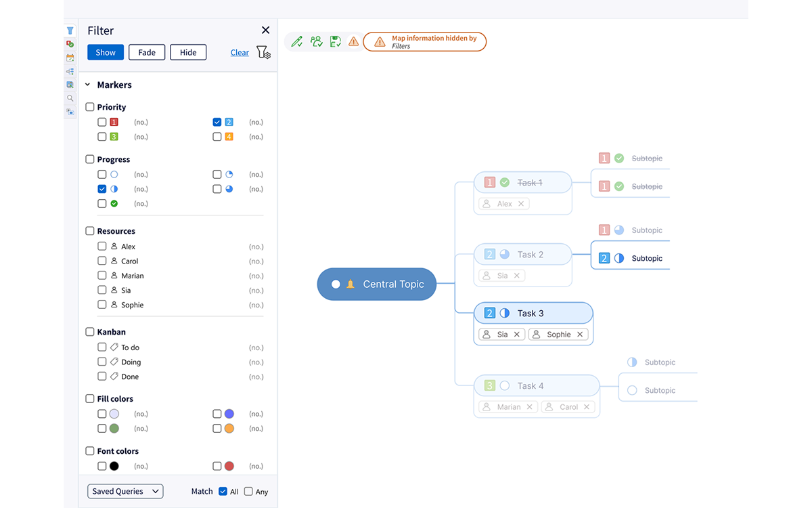Click the search magnifier sidebar icon
812x508 pixels.
(70, 98)
